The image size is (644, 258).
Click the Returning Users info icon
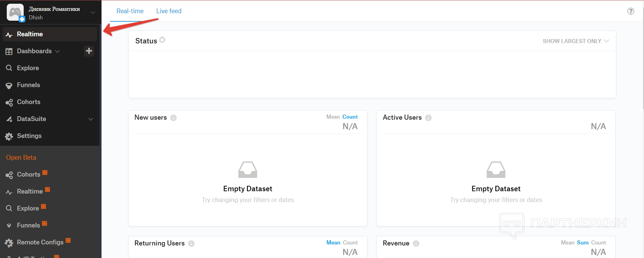pyautogui.click(x=191, y=243)
